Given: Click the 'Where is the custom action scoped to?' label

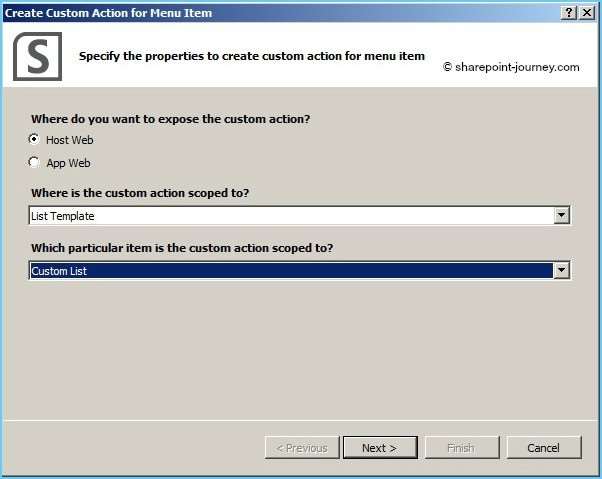Looking at the screenshot, I should pyautogui.click(x=140, y=193).
